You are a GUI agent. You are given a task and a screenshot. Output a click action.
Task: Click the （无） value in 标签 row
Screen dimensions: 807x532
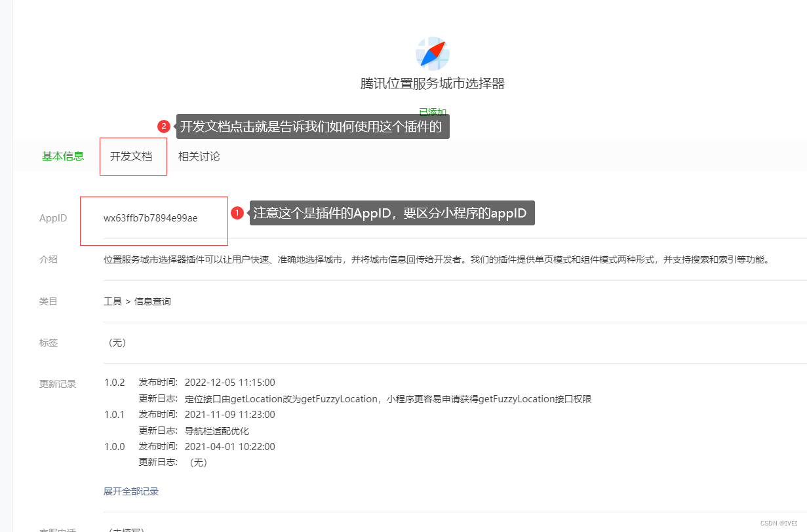[x=116, y=343]
